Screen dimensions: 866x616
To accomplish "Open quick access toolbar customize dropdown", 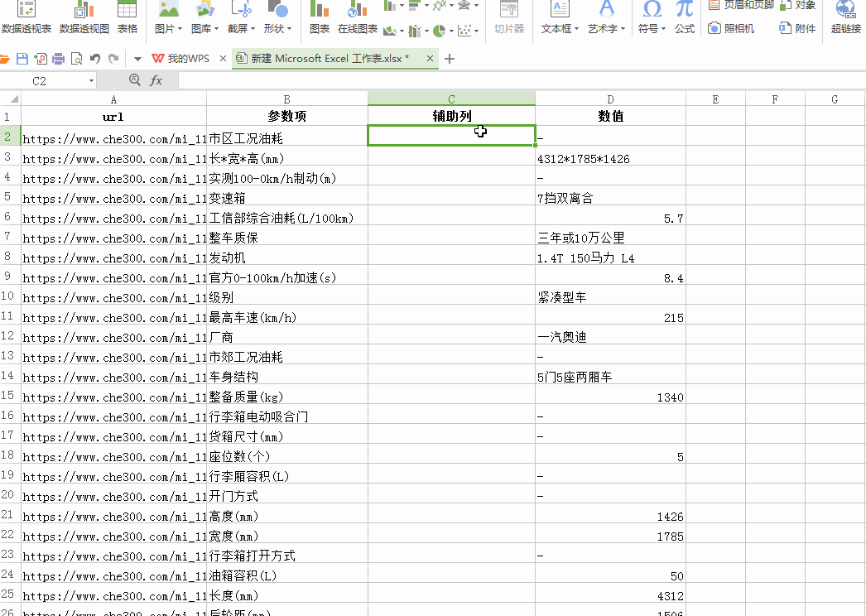I will point(137,59).
